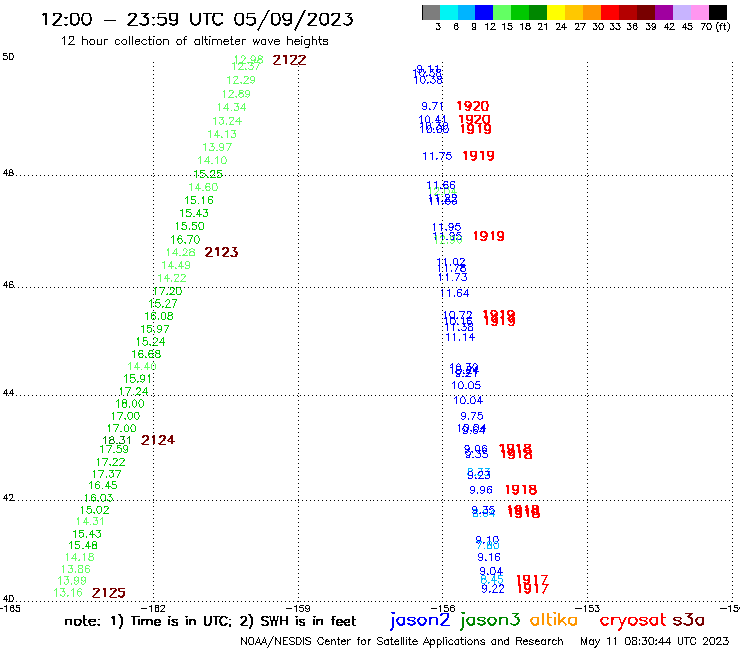The width and height of the screenshot is (740, 650).
Task: Click the blue wave height value 9.16
Action: [x=489, y=557]
